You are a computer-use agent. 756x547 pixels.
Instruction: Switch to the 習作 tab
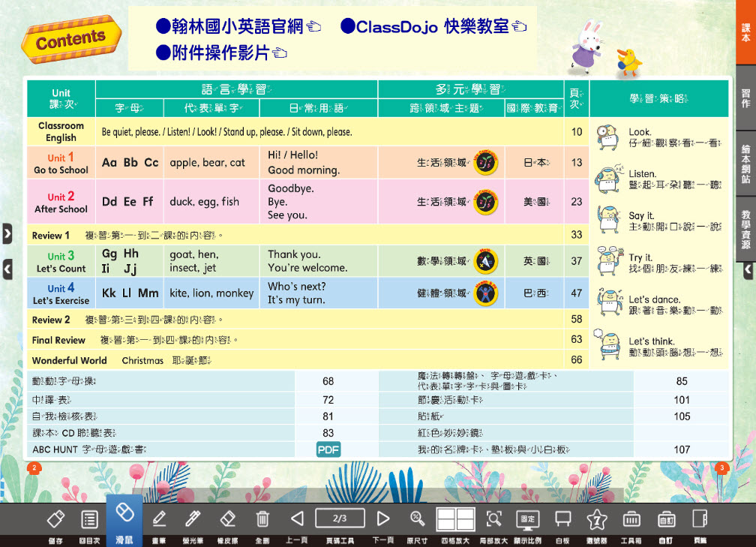(745, 98)
